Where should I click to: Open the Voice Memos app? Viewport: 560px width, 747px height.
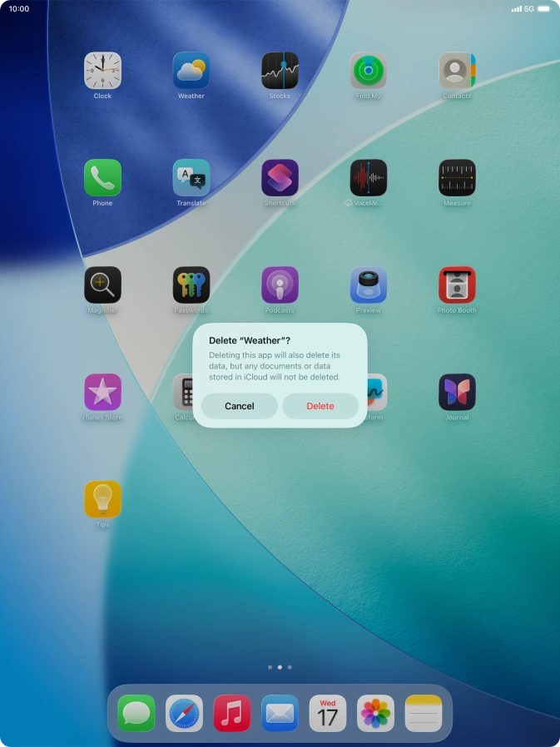click(368, 178)
